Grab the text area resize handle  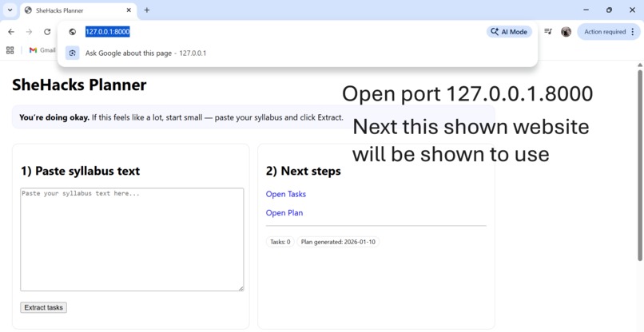(241, 288)
